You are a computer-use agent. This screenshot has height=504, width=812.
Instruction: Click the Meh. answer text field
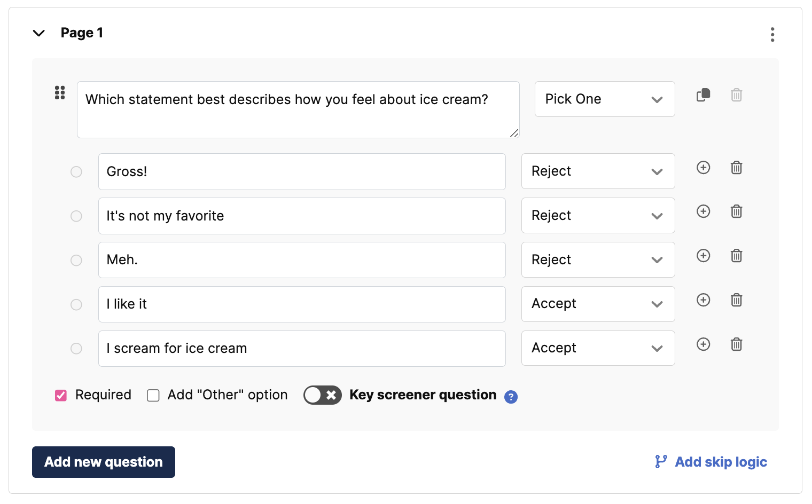[302, 260]
